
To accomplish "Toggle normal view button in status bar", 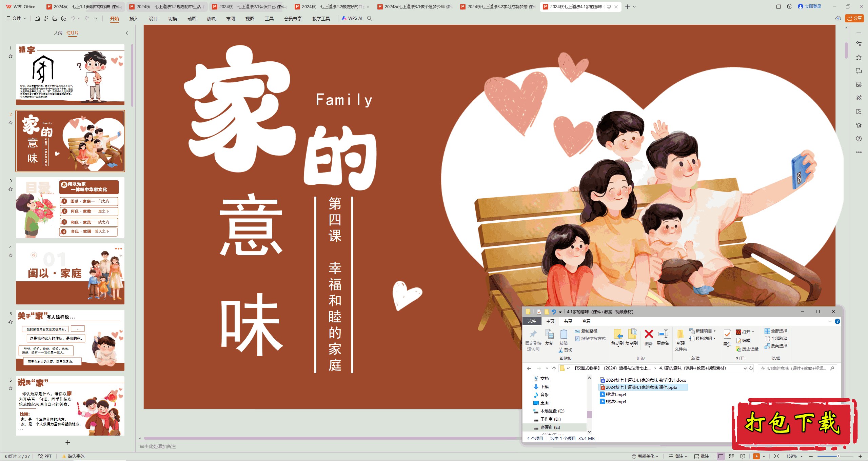I will click(721, 456).
